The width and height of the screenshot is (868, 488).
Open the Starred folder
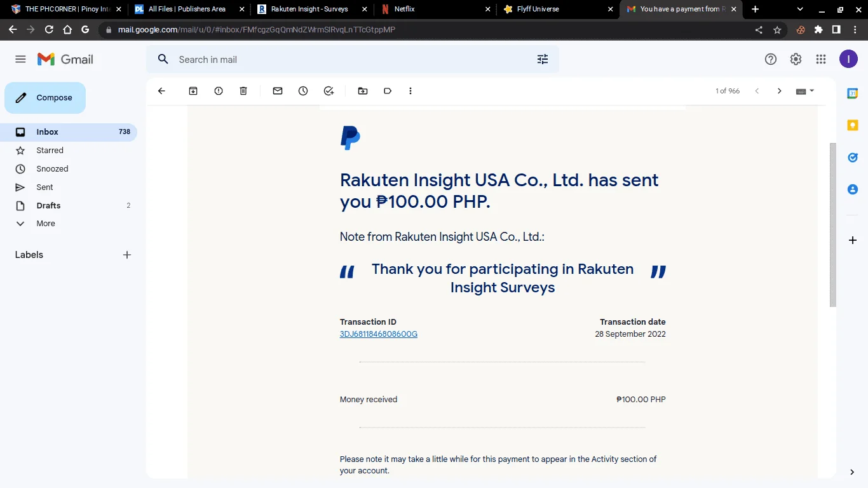(x=69, y=151)
